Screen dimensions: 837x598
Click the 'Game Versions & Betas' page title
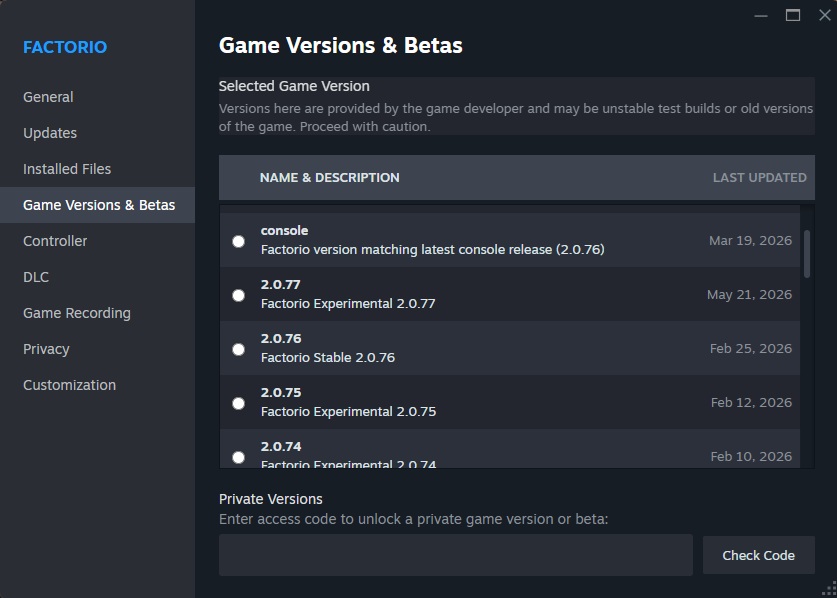click(x=341, y=46)
